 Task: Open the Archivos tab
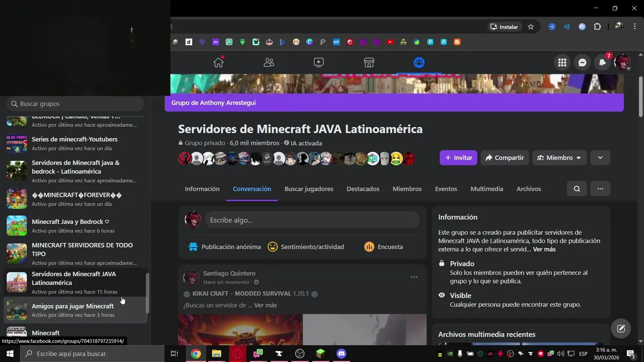click(529, 189)
